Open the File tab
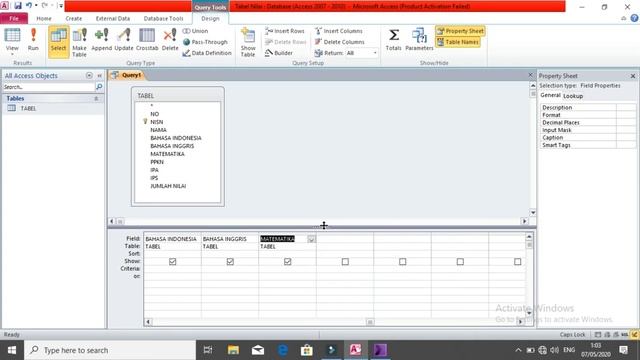This screenshot has height=360, width=640. (14, 18)
